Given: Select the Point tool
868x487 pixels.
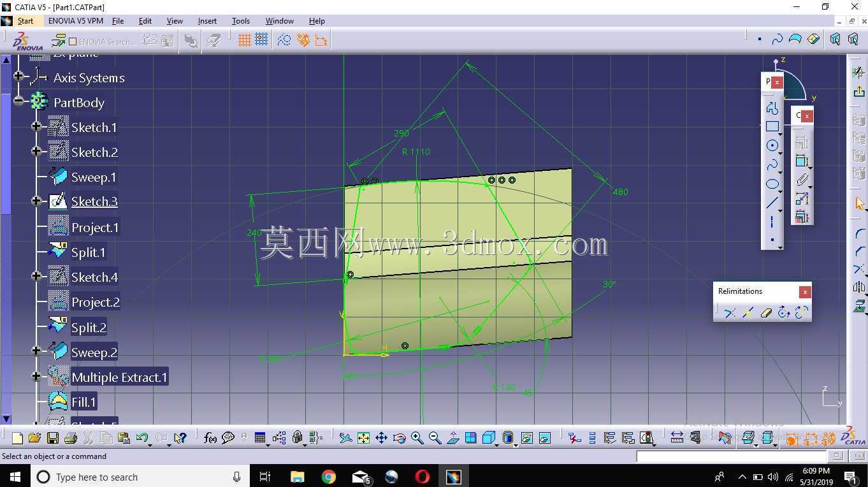Looking at the screenshot, I should 772,240.
